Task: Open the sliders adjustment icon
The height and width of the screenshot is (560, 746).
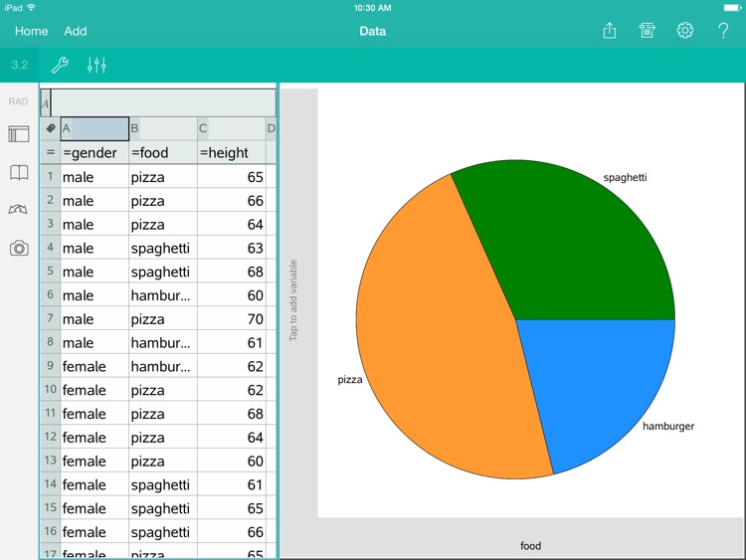Action: 96,65
